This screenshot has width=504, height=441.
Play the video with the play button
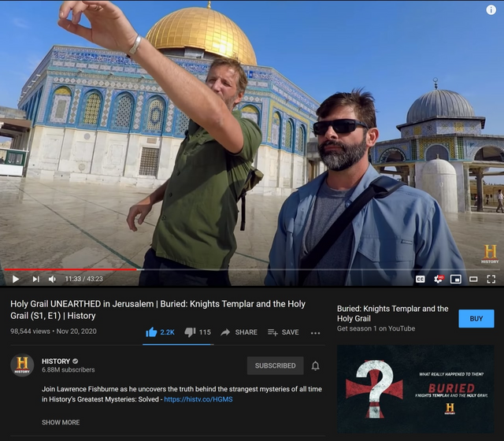(16, 279)
